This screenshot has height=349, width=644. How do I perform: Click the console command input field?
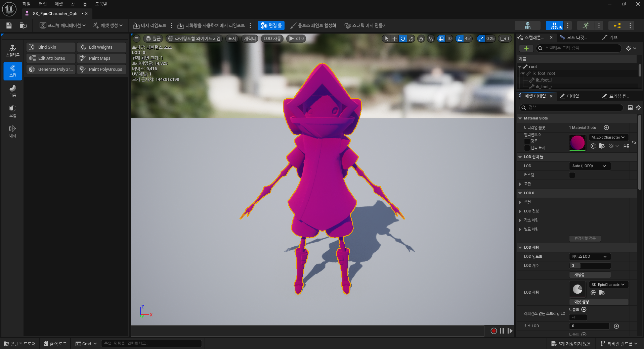tap(152, 344)
